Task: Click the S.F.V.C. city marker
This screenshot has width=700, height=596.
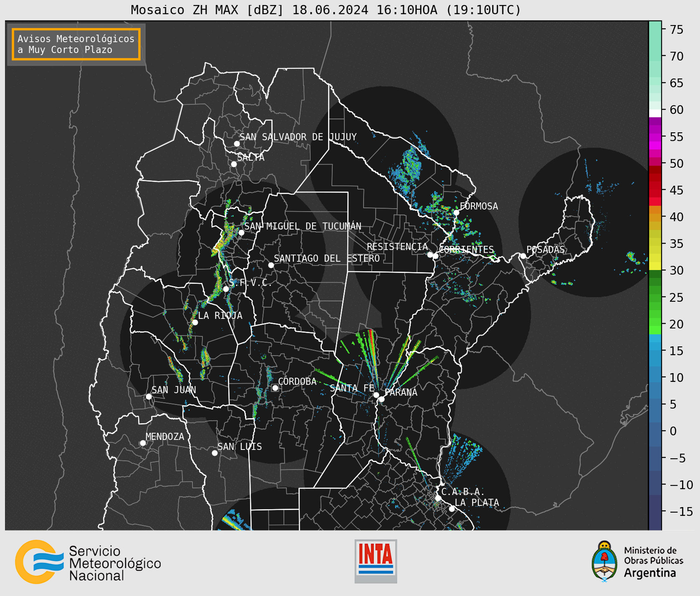Action: click(x=226, y=289)
